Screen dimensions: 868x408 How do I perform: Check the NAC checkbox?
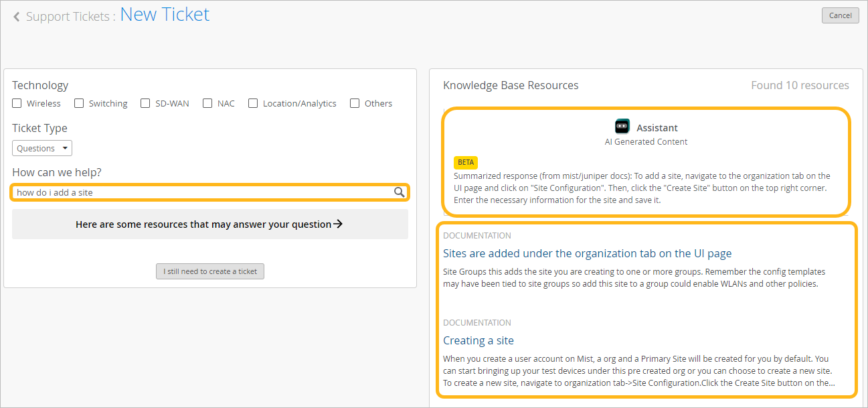(x=207, y=103)
